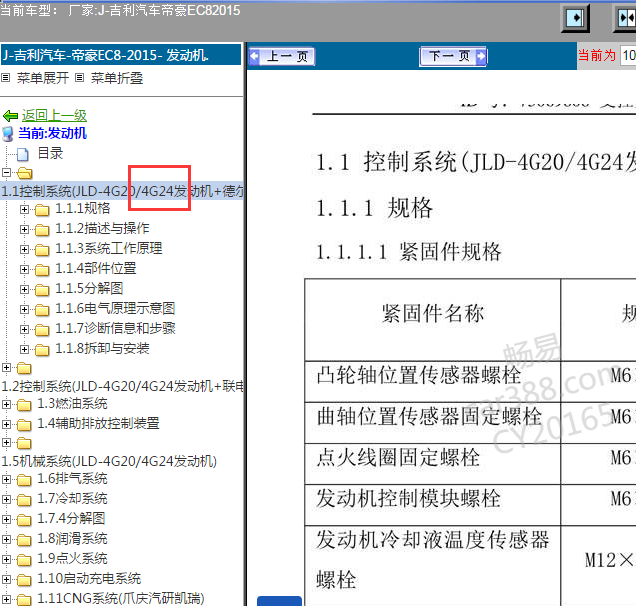Select 1.8润滑系统 tree item

(72, 539)
